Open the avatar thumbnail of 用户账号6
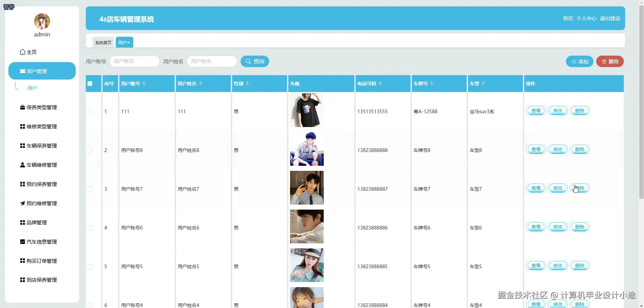 pyautogui.click(x=307, y=226)
